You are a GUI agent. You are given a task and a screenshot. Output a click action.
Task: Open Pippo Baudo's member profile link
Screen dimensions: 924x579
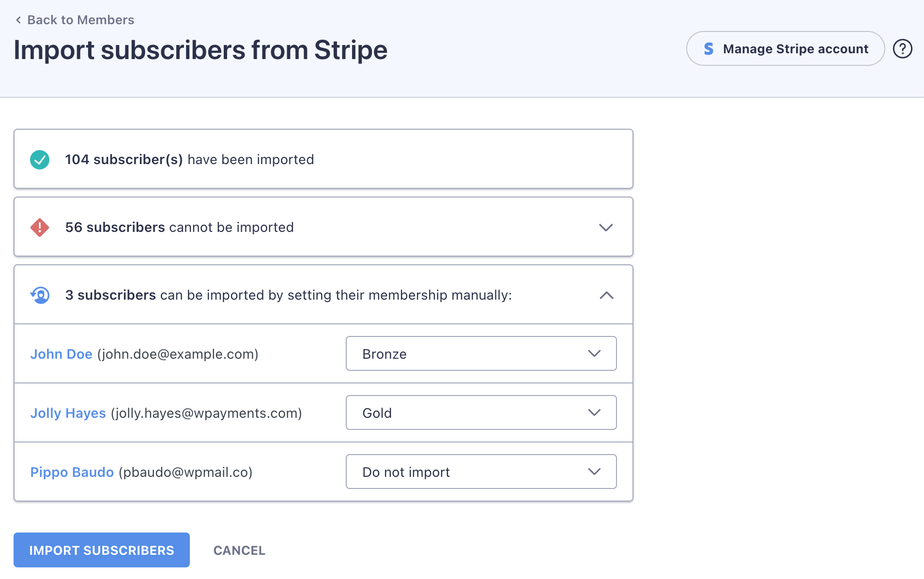pos(72,472)
